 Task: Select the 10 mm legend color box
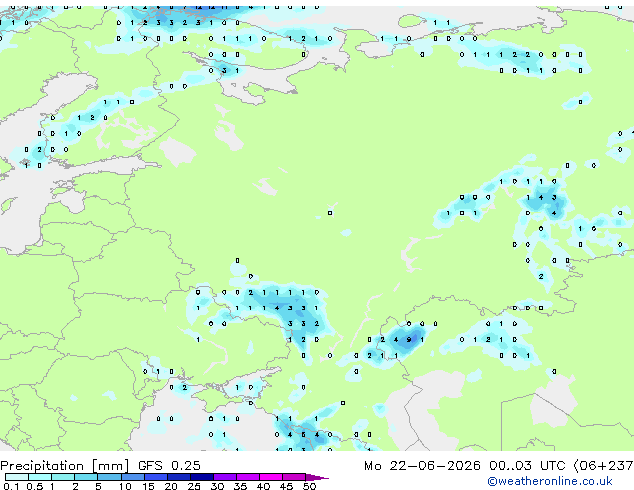(132, 477)
